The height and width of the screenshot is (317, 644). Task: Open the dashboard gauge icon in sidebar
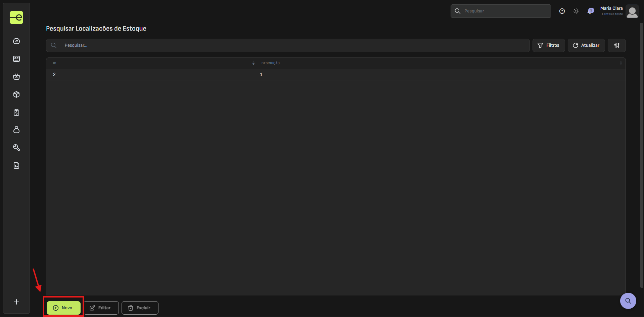[16, 41]
